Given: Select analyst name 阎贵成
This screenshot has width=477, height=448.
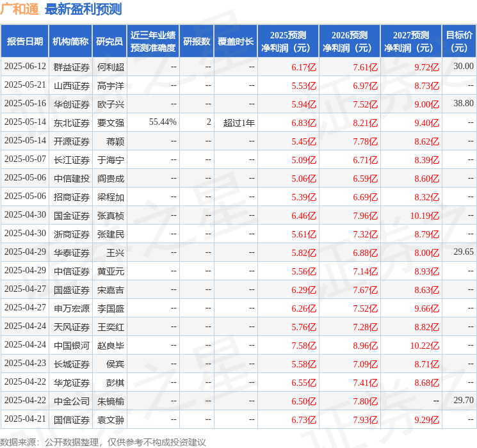Looking at the screenshot, I should tap(111, 178).
